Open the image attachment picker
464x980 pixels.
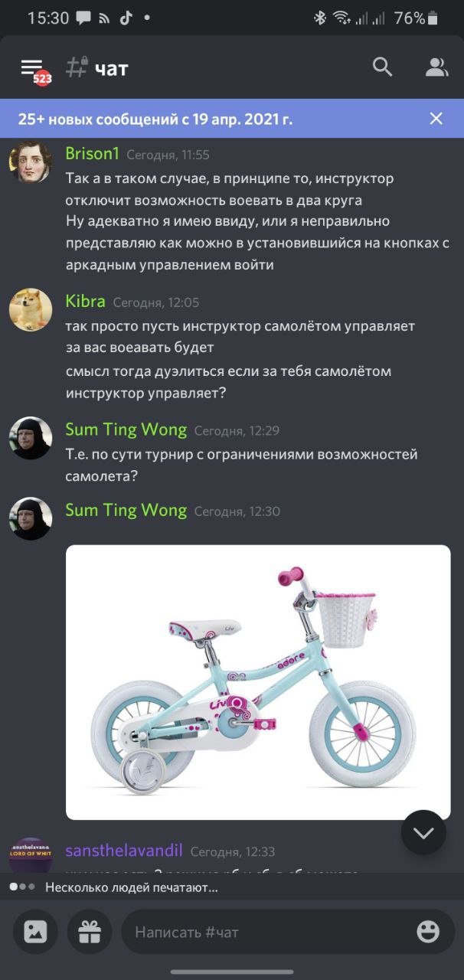(35, 932)
